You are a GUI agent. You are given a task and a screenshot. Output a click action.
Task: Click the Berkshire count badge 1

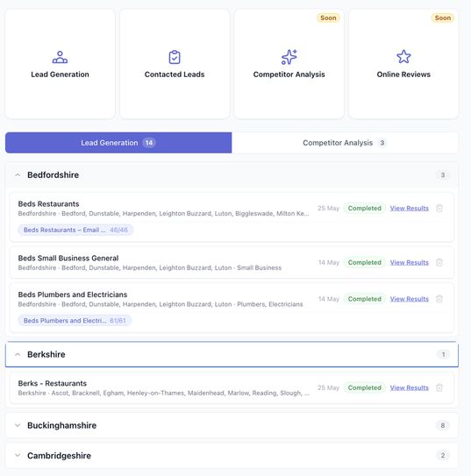click(443, 354)
